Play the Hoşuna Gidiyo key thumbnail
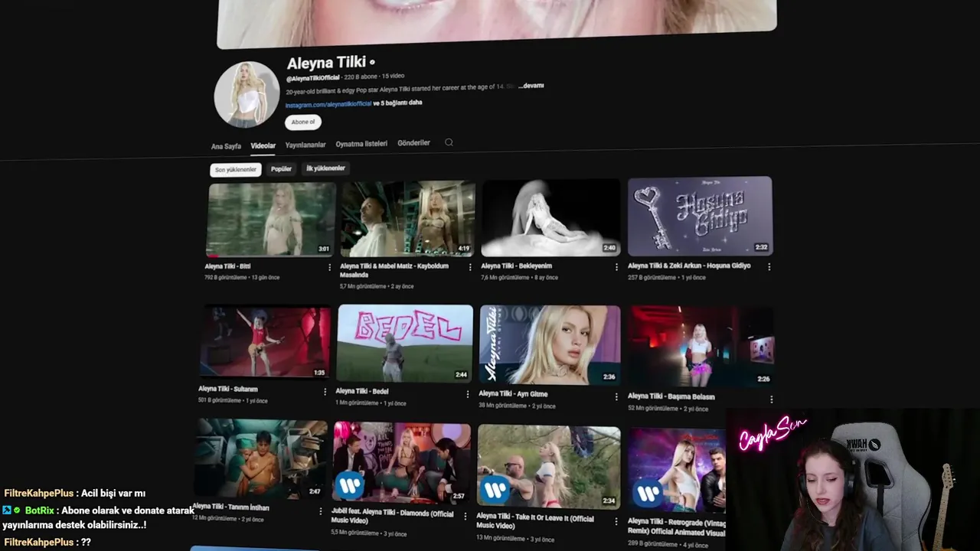 coord(700,216)
